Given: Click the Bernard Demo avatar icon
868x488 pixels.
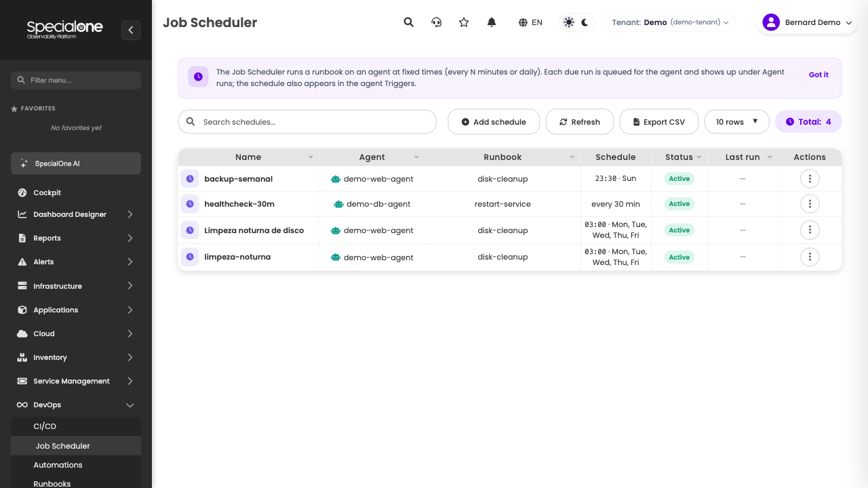Looking at the screenshot, I should (x=771, y=22).
